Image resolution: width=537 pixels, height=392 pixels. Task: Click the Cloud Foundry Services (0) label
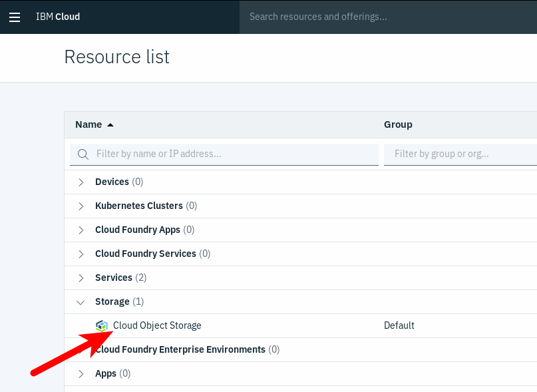[153, 254]
